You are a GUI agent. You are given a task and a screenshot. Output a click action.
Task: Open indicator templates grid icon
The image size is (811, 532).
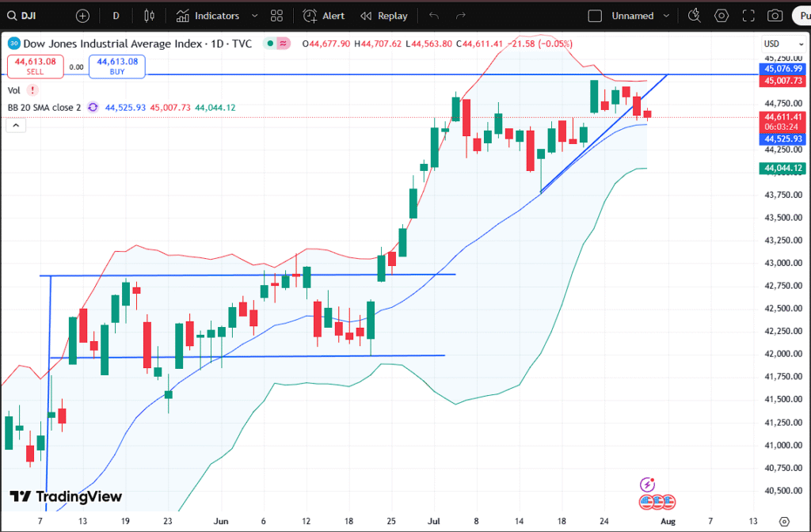click(276, 16)
